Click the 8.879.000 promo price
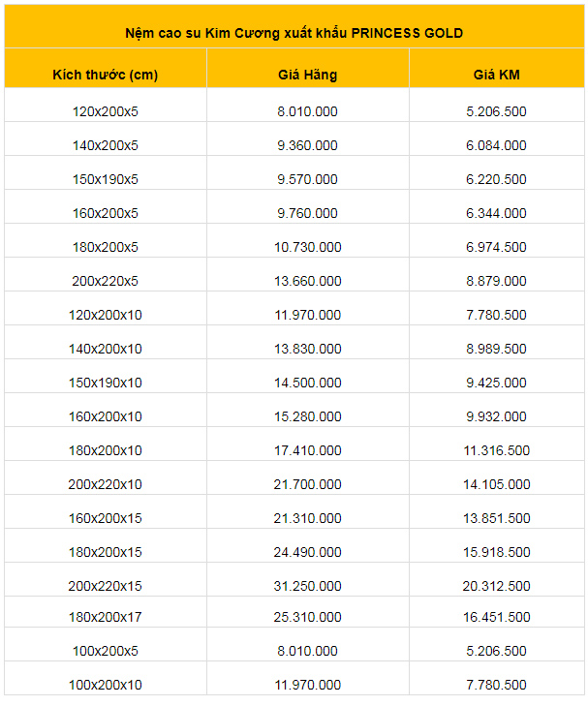This screenshot has width=588, height=706. coord(496,281)
